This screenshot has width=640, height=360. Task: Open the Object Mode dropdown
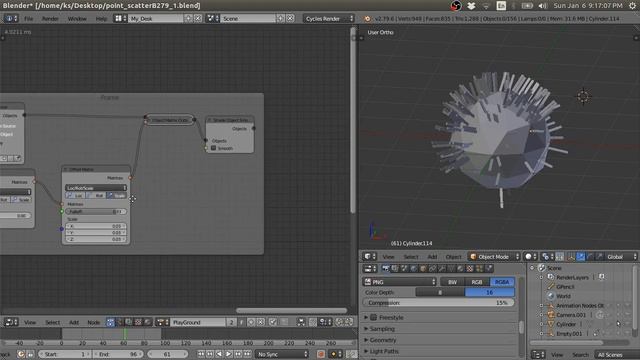coord(494,257)
